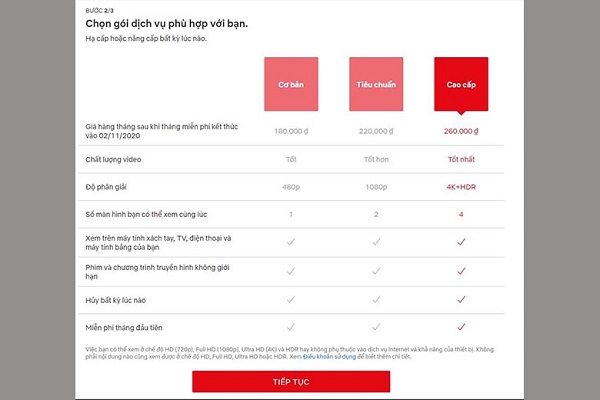
Task: Click the 260.000 ₫ premium price
Action: (461, 130)
